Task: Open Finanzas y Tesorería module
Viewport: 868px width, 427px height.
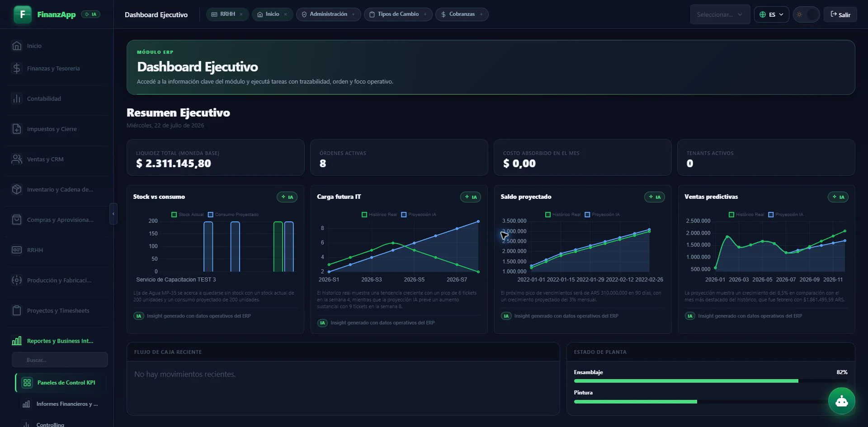Action: click(57, 68)
